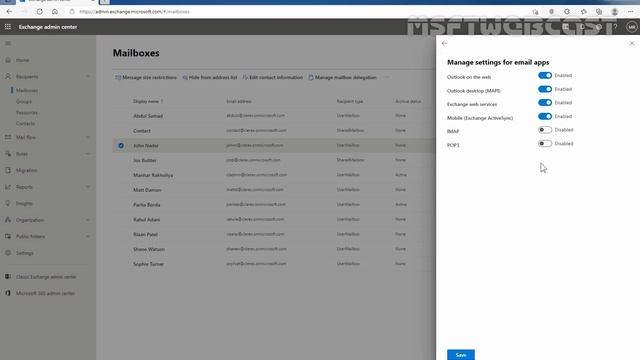Click the Settings gear icon in sidebar
640x360 pixels.
8,253
